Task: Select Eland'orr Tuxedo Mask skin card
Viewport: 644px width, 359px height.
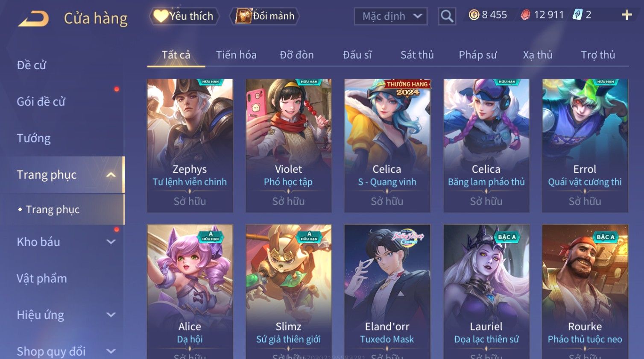Action: pos(387,291)
